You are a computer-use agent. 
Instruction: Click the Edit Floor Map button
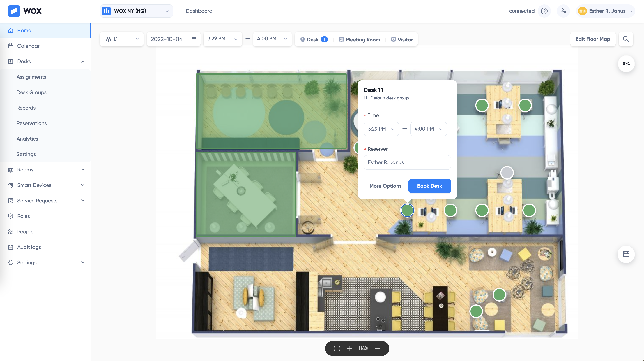593,39
